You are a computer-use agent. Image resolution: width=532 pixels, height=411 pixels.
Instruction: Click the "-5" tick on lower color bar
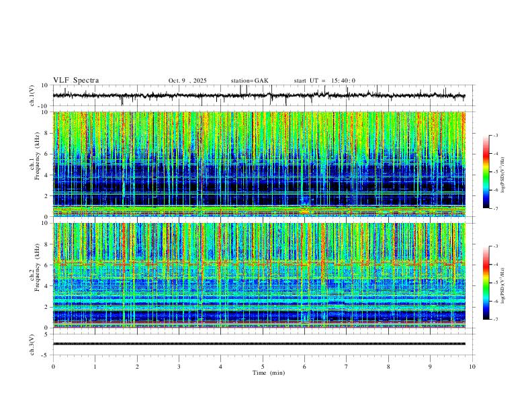click(x=495, y=283)
